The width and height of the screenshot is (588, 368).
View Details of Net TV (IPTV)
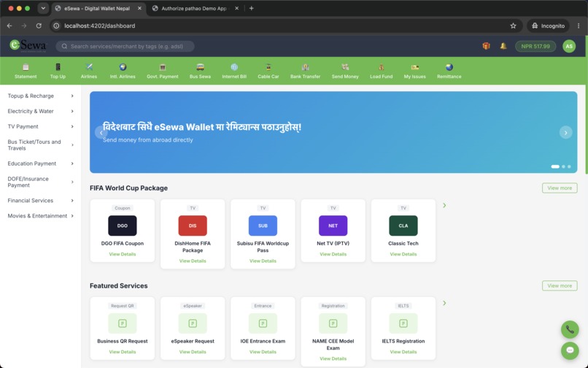pyautogui.click(x=333, y=254)
